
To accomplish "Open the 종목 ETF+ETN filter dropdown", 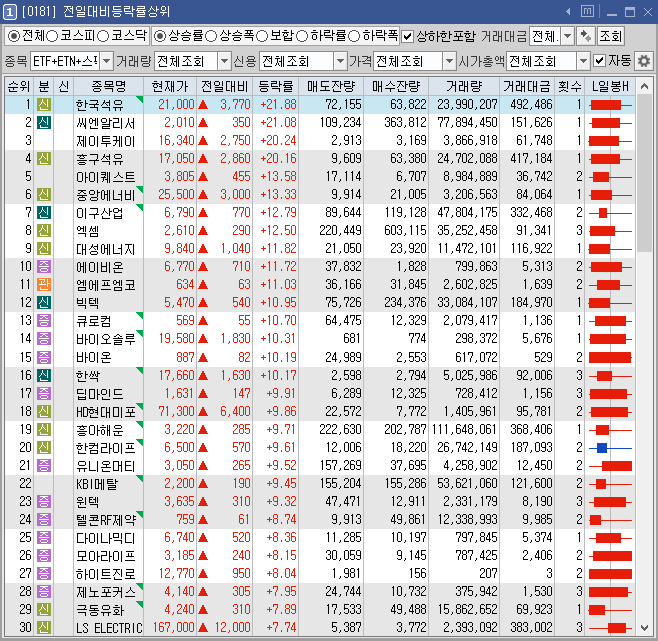I will click(107, 61).
